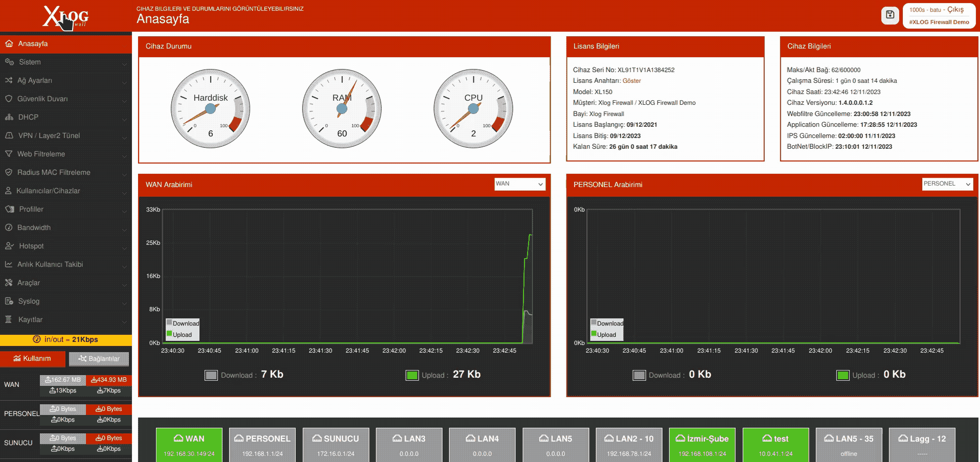The height and width of the screenshot is (462, 980).
Task: Click WAN chart Download legend swatch
Action: [x=169, y=322]
